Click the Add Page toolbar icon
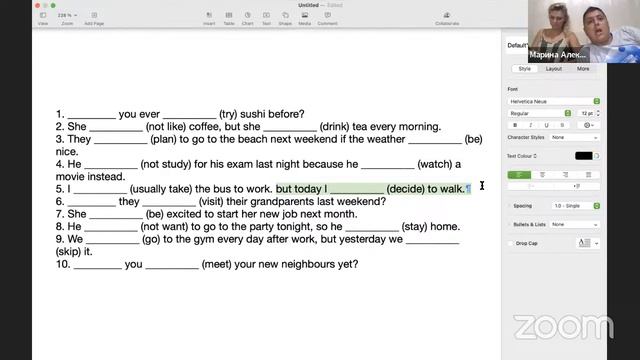Image resolution: width=640 pixels, height=360 pixels. point(94,16)
